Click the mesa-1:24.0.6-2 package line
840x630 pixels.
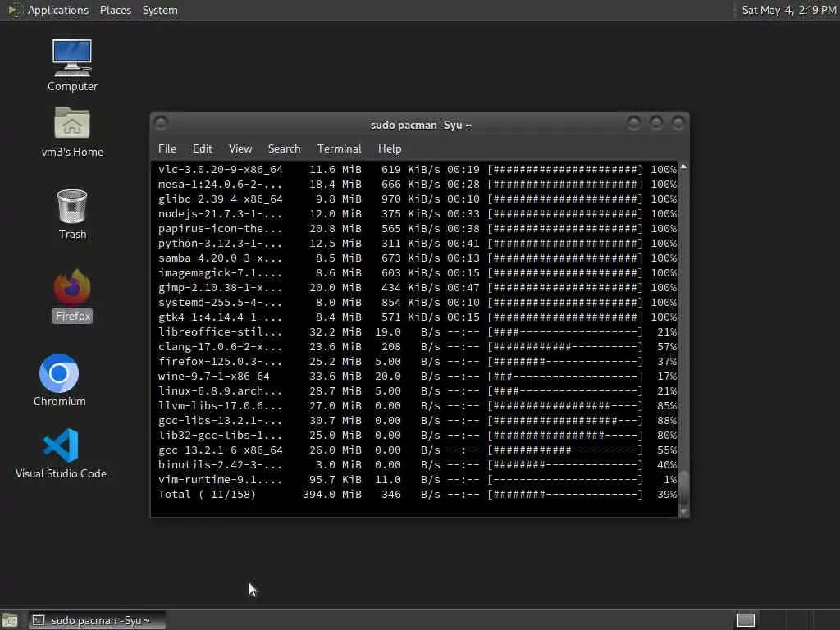(x=418, y=185)
